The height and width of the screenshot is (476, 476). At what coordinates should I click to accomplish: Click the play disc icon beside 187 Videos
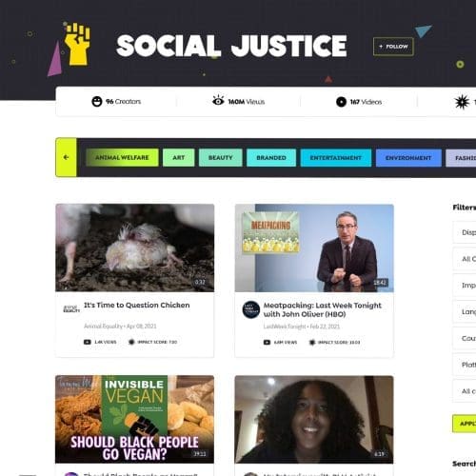341,102
